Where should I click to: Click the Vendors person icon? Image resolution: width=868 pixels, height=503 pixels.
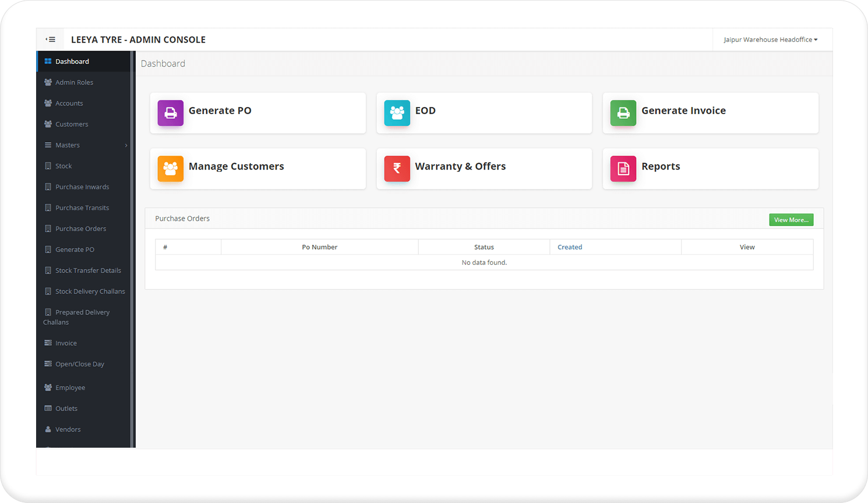(48, 429)
